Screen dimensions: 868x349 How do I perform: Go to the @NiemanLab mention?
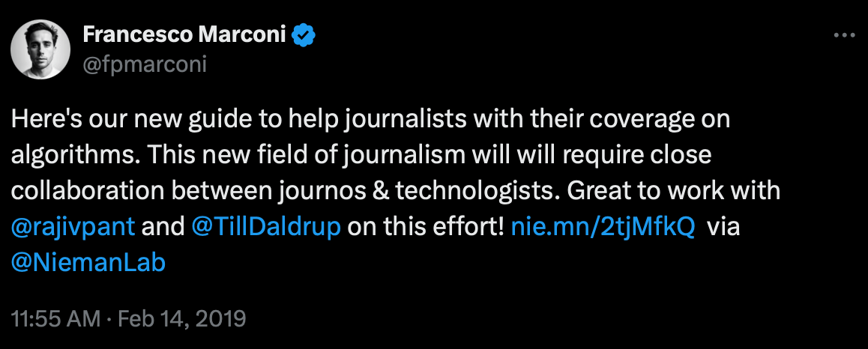point(88,263)
